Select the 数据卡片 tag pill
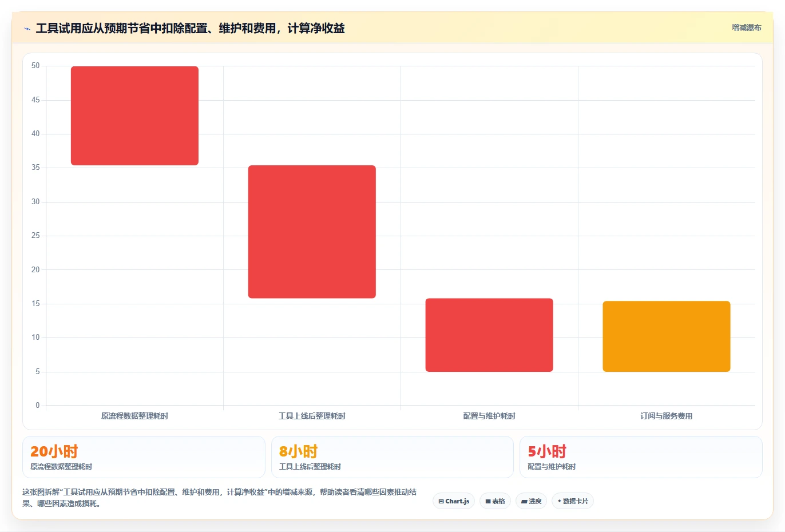Screen dimensions: 785x532 572,501
